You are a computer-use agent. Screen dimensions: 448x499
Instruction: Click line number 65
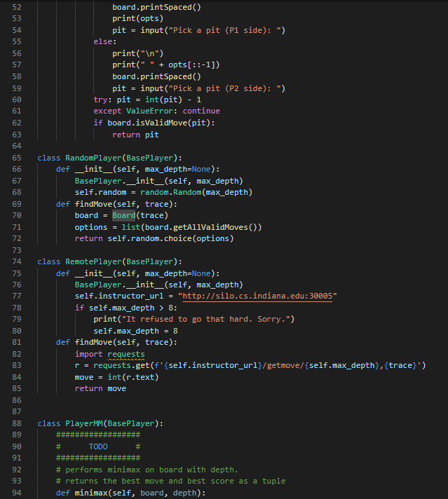point(17,158)
